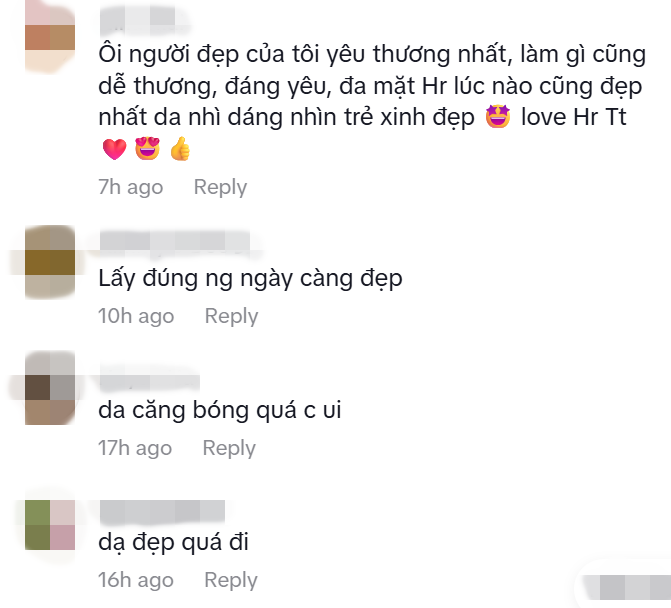Open avatar beside 'da căng bóng quá c ui'
671x608 pixels.
[x=50, y=388]
